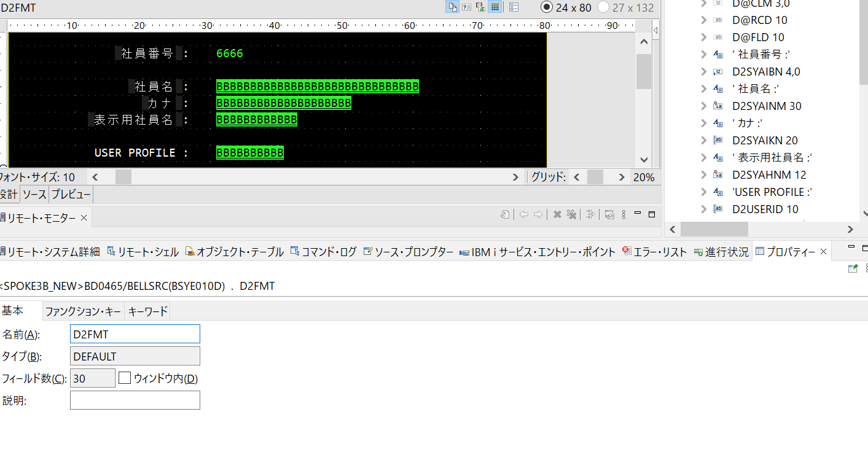The height and width of the screenshot is (460, 868).
Task: Click the タイプ field showing DEFAULT
Action: pos(135,356)
